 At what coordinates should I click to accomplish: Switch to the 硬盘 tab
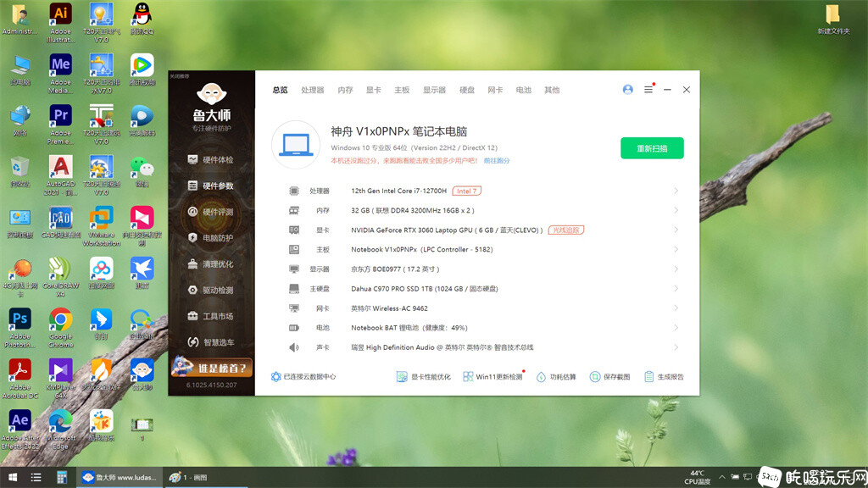click(467, 90)
